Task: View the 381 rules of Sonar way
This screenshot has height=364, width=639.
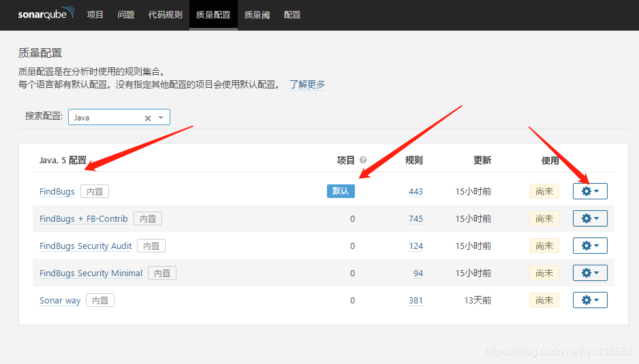Action: pos(416,301)
